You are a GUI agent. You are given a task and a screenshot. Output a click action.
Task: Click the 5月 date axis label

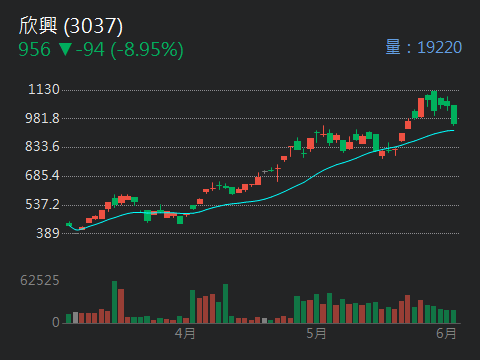pyautogui.click(x=316, y=333)
